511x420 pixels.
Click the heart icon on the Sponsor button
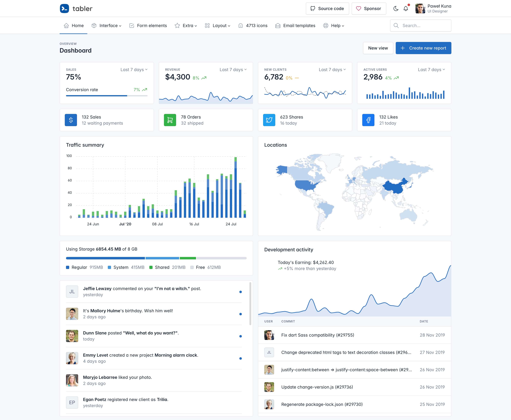(358, 9)
